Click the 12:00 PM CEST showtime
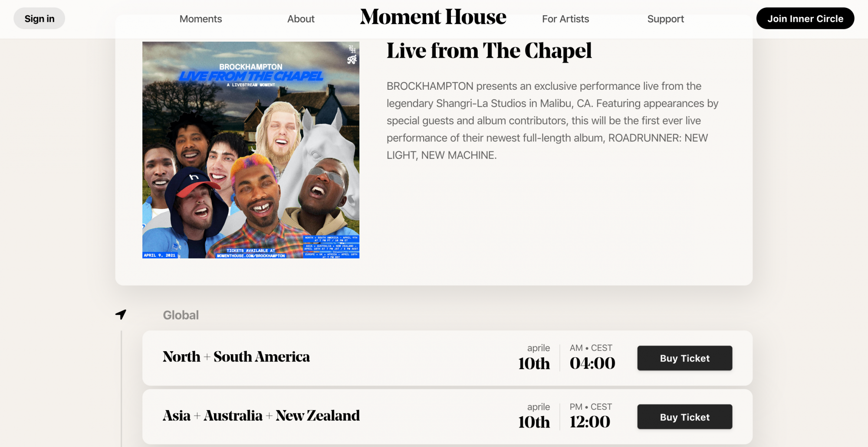Image resolution: width=868 pixels, height=447 pixels. click(590, 421)
